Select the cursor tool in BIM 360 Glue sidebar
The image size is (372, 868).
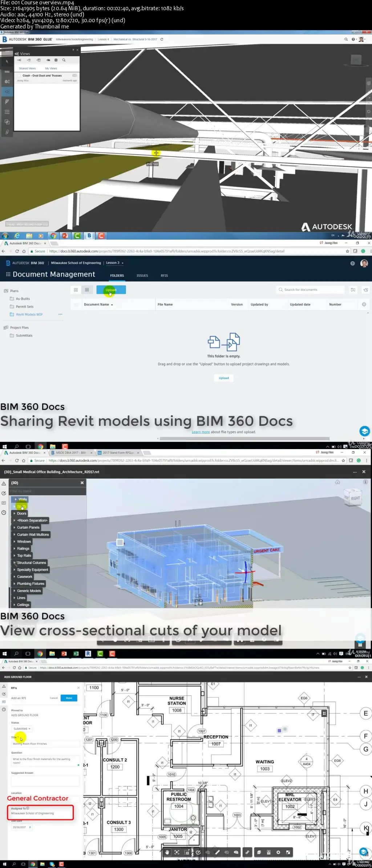[x=7, y=62]
